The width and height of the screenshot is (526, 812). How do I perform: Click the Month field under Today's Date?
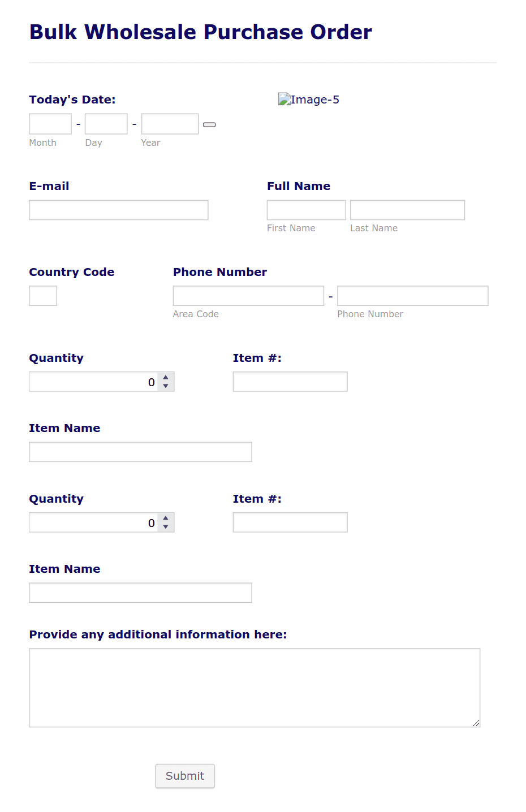50,123
